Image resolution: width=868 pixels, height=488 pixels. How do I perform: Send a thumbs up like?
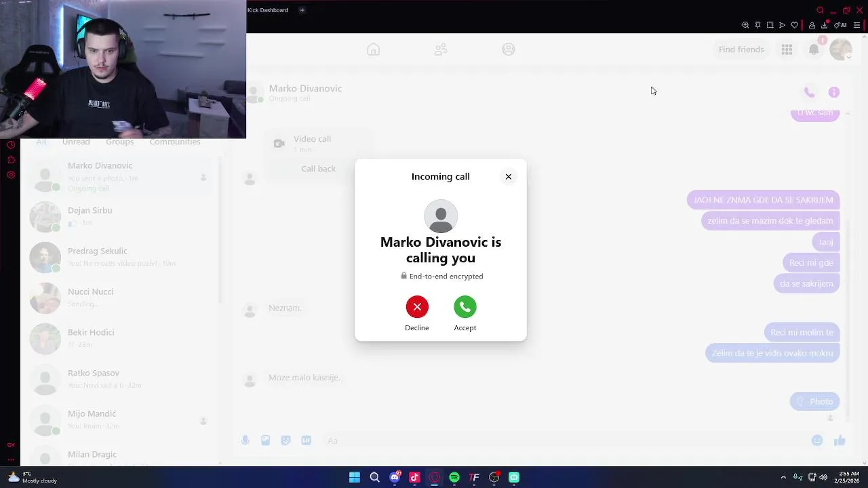tap(840, 441)
